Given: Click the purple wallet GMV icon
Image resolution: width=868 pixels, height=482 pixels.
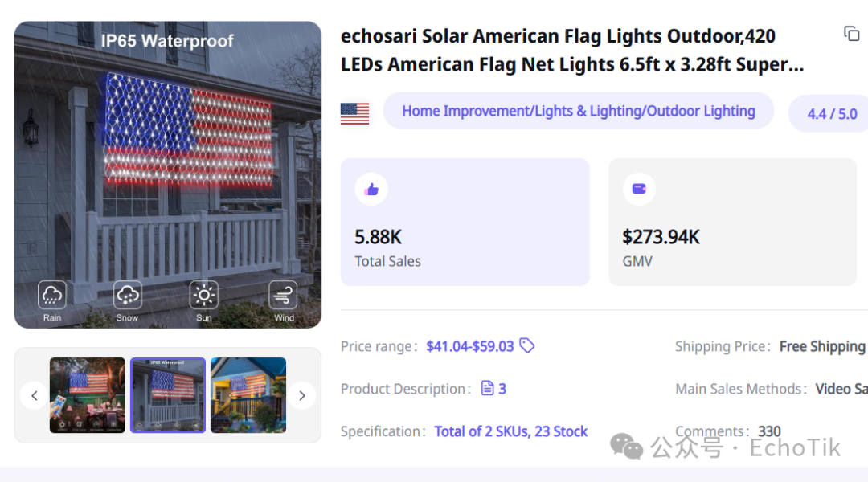Looking at the screenshot, I should [640, 190].
